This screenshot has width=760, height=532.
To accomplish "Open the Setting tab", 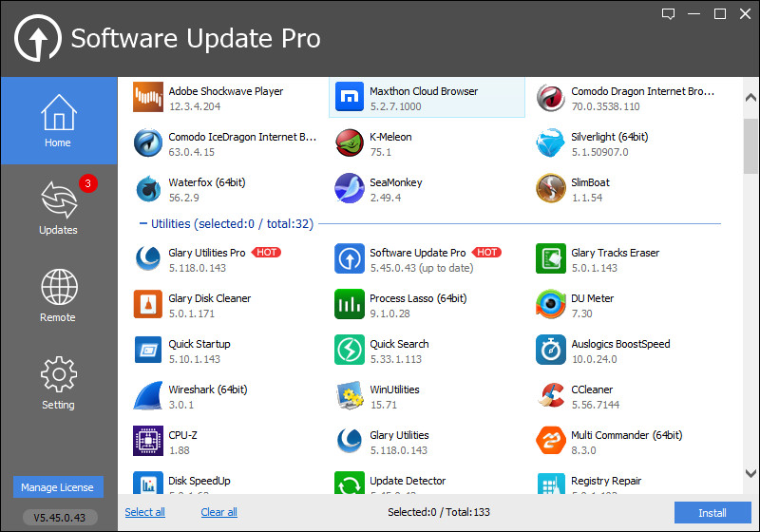I will point(59,383).
